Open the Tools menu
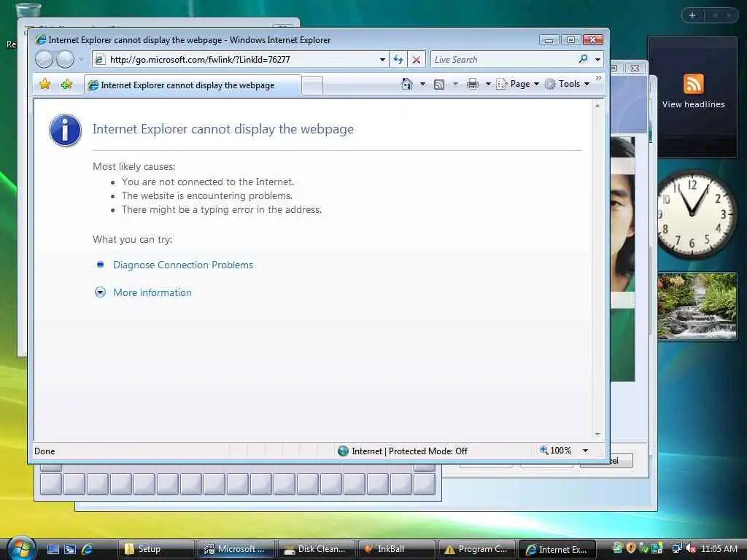This screenshot has height=560, width=747. 568,84
